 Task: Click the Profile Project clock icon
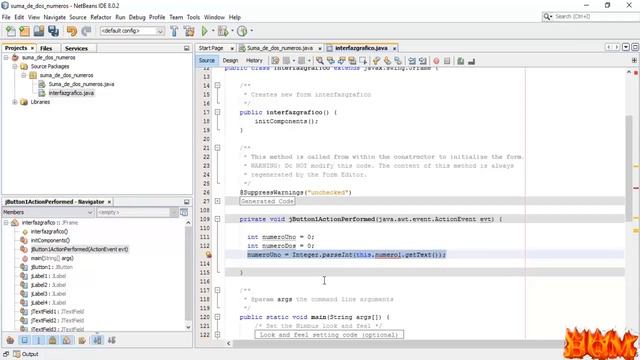pyautogui.click(x=242, y=31)
